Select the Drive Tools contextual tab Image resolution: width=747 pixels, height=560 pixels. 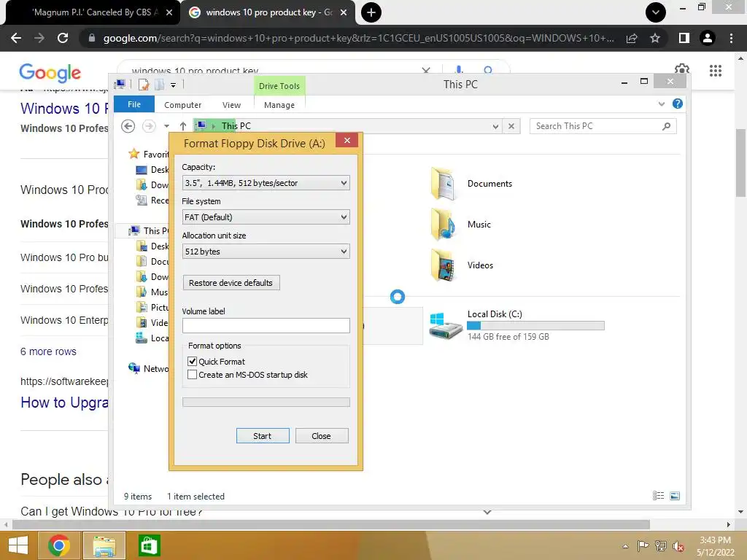tap(279, 86)
